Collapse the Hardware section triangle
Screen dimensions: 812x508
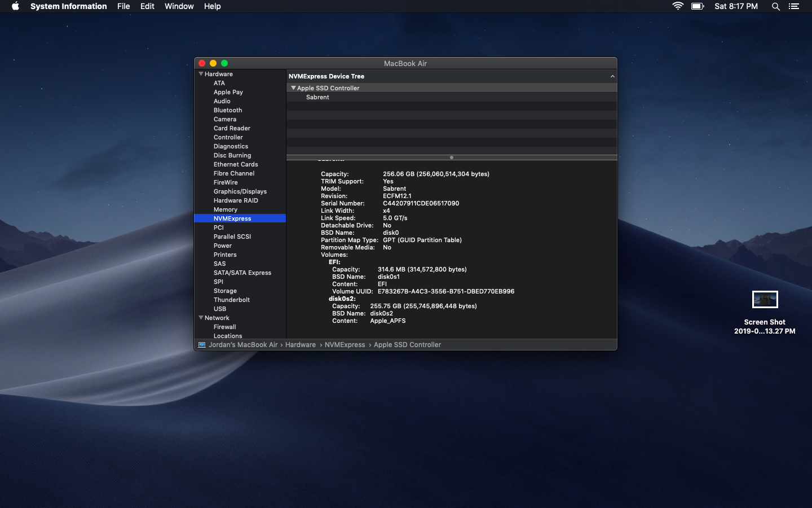click(201, 74)
